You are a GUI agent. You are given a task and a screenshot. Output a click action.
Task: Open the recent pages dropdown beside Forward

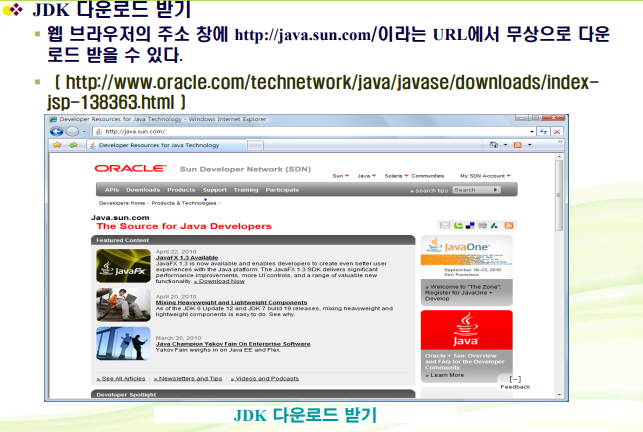pyautogui.click(x=84, y=132)
